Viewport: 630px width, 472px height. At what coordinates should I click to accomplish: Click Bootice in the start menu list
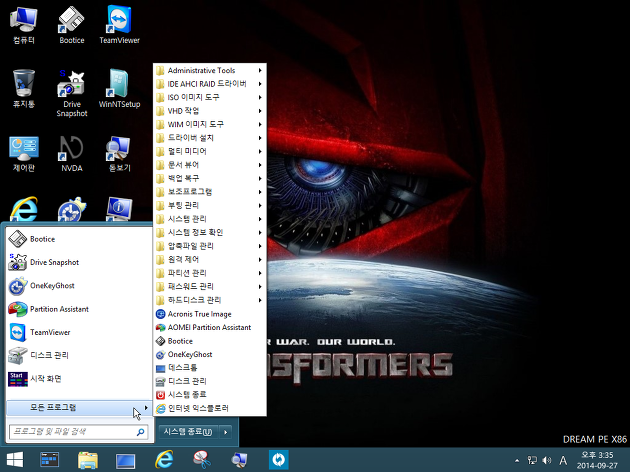tap(79, 239)
